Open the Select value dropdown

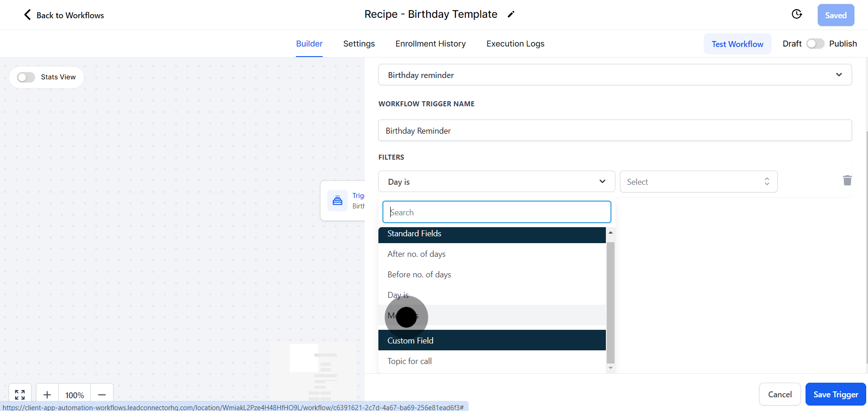[698, 182]
